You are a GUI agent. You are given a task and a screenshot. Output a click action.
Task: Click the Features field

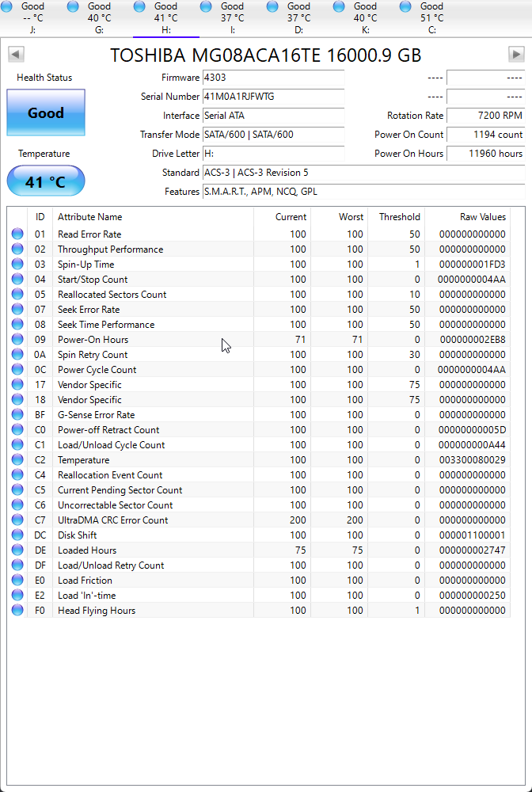pos(363,192)
